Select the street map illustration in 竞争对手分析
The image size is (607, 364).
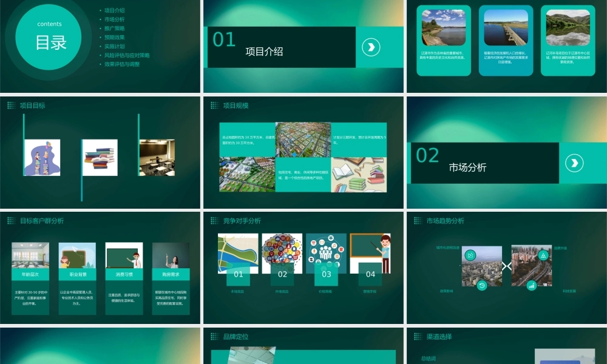pos(238,254)
